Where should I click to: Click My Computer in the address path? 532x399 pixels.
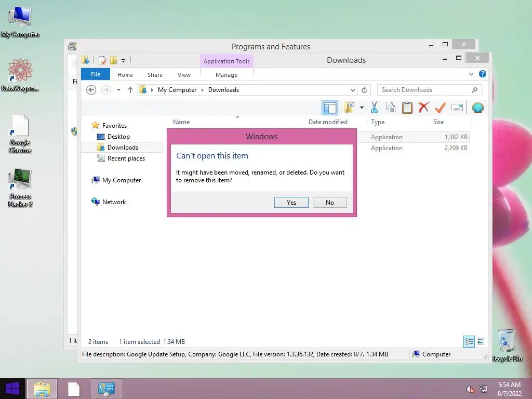[177, 90]
